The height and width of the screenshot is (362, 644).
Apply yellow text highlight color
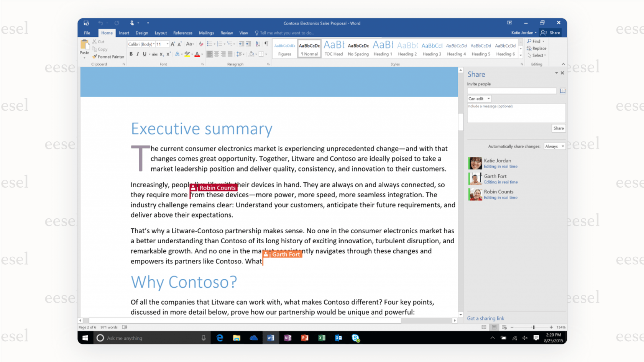tap(187, 54)
